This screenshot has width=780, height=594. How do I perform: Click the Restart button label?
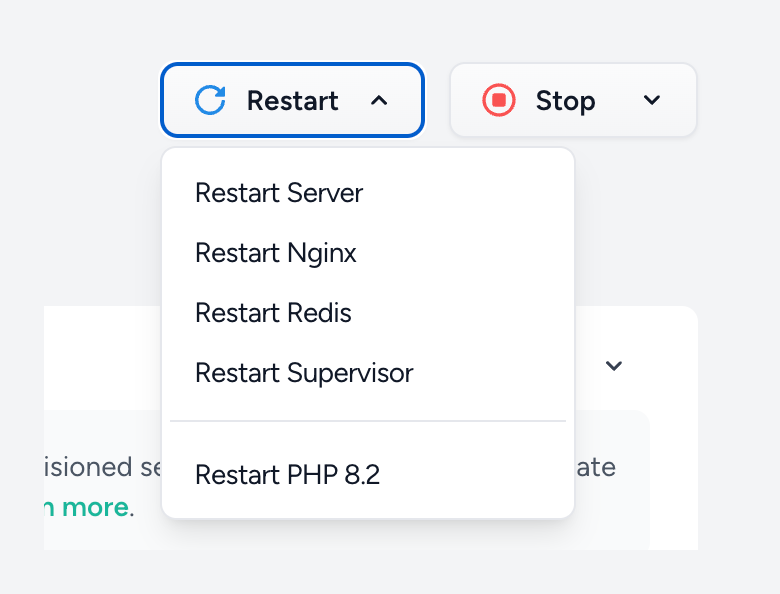click(x=292, y=101)
